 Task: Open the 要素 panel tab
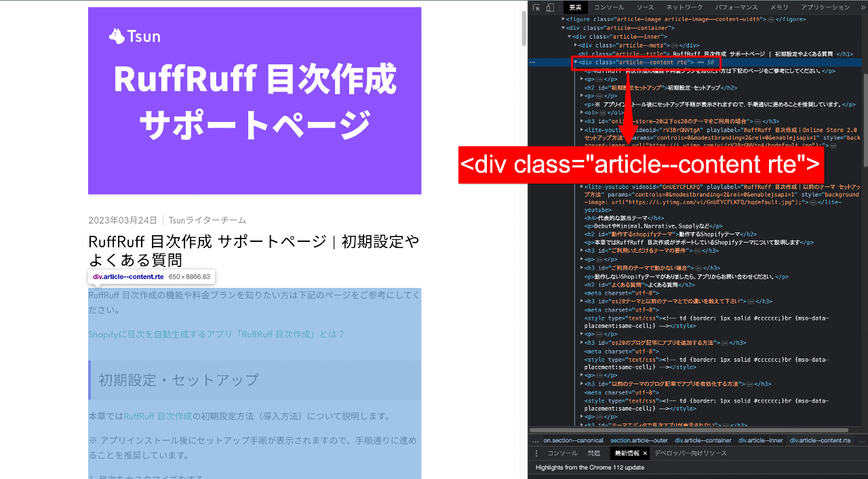[575, 7]
